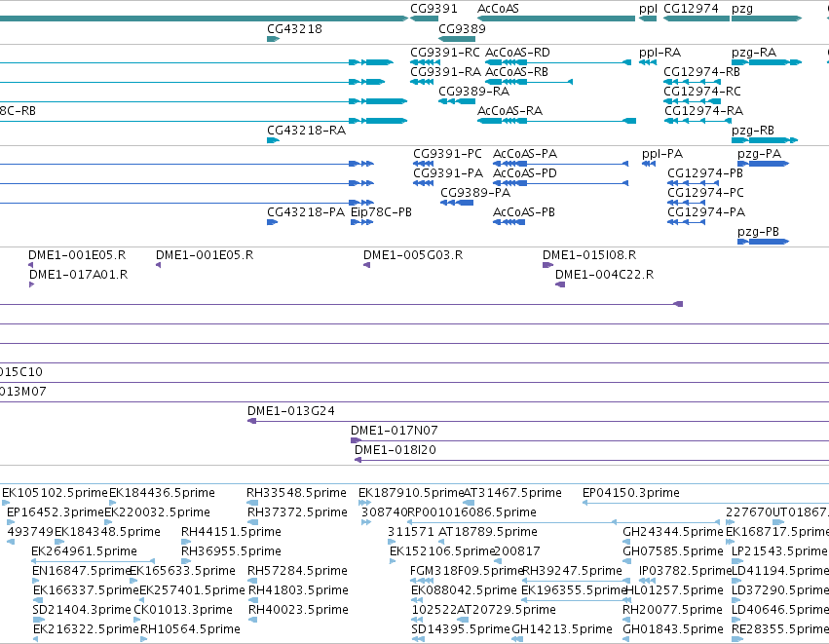829x644 pixels.
Task: Click the AcCoAS gene label
Action: [x=498, y=9]
